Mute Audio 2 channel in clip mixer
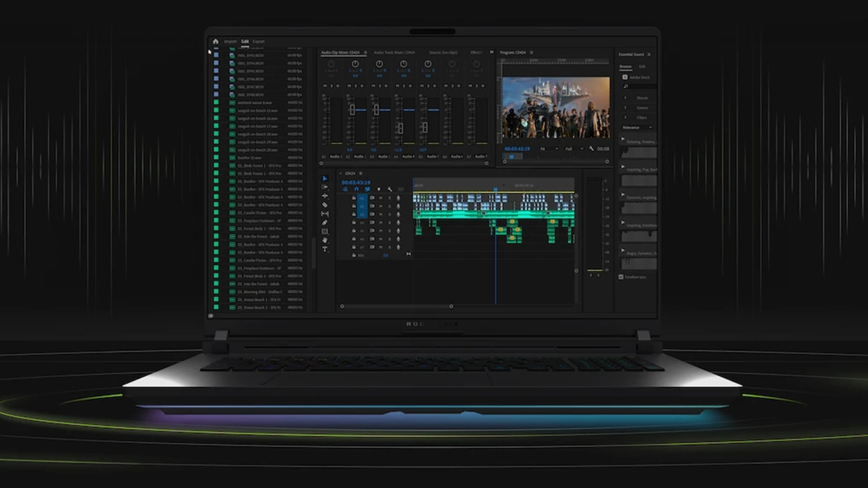Screen dimensions: 868x488 pyautogui.click(x=349, y=86)
